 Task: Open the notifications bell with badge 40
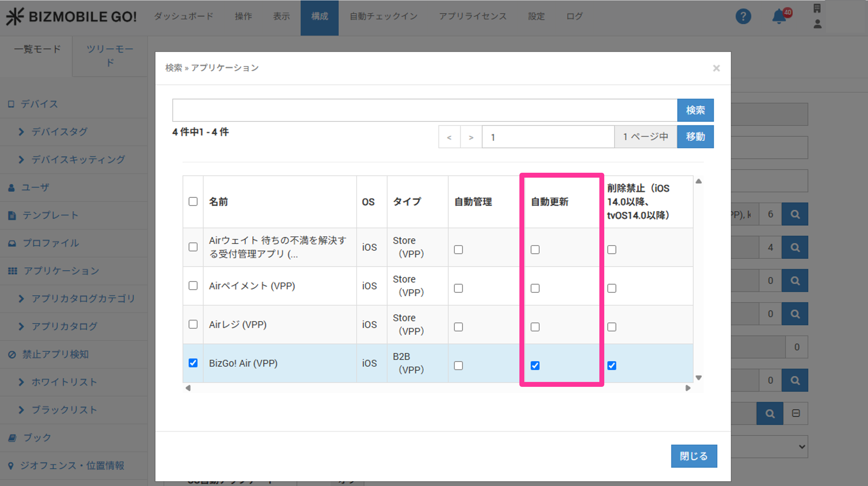coord(779,16)
